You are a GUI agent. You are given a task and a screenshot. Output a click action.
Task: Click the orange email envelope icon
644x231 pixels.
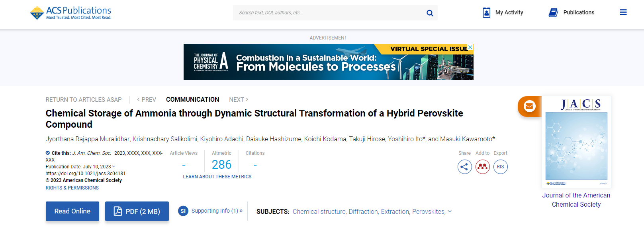coord(529,106)
